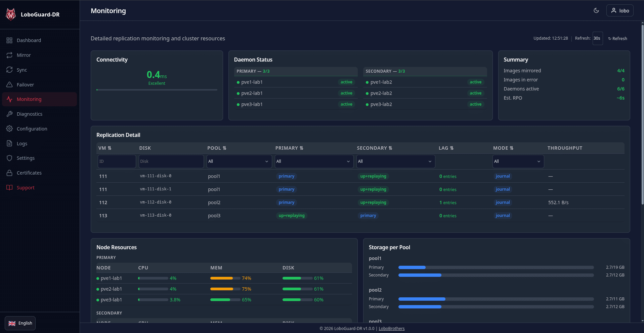This screenshot has width=644, height=333.
Task: Click the Certificates padlock icon
Action: (x=9, y=173)
